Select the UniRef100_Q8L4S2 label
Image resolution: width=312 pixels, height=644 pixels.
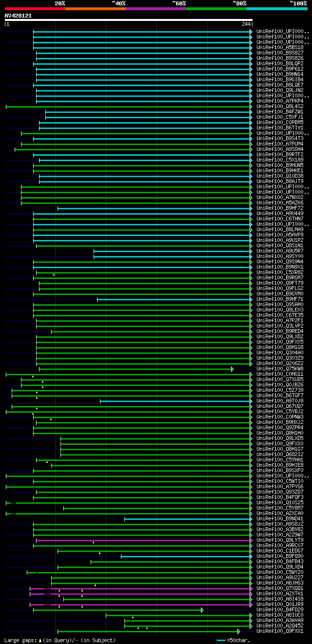coord(280,106)
